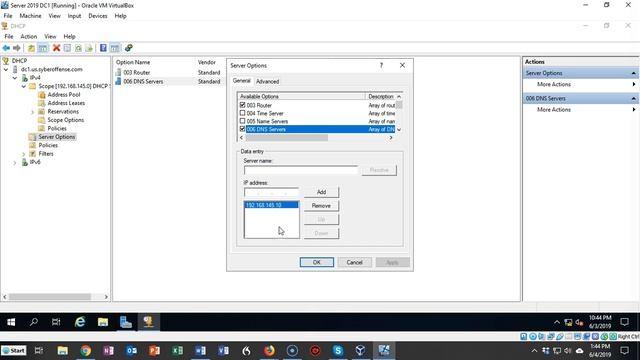Click the green icon at DHCP toolbar end

click(129, 48)
